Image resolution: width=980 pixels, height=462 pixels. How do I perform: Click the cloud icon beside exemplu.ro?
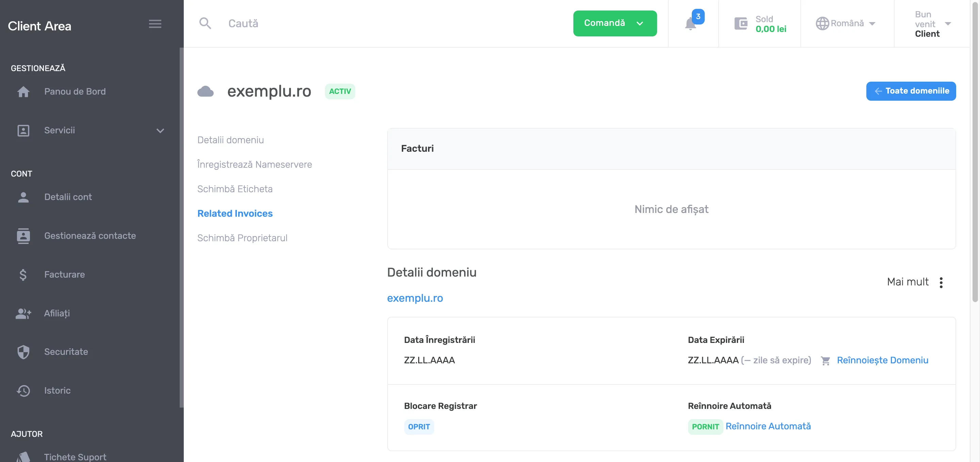coord(206,91)
